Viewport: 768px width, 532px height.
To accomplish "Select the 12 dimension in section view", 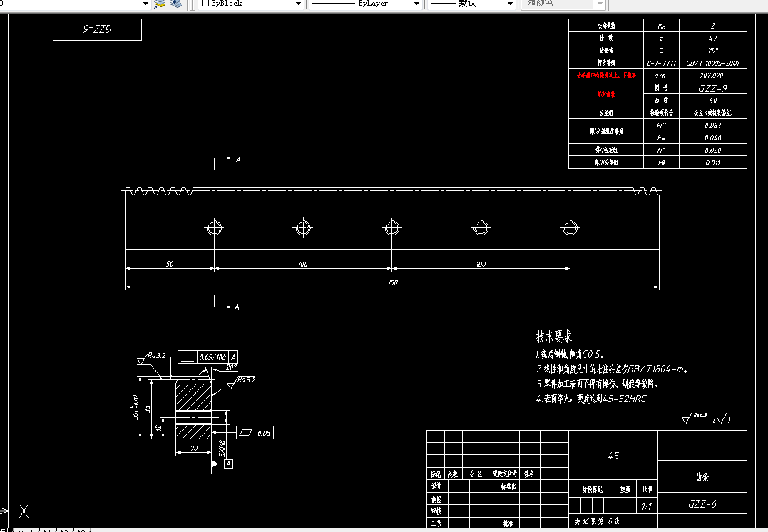I will [158, 428].
